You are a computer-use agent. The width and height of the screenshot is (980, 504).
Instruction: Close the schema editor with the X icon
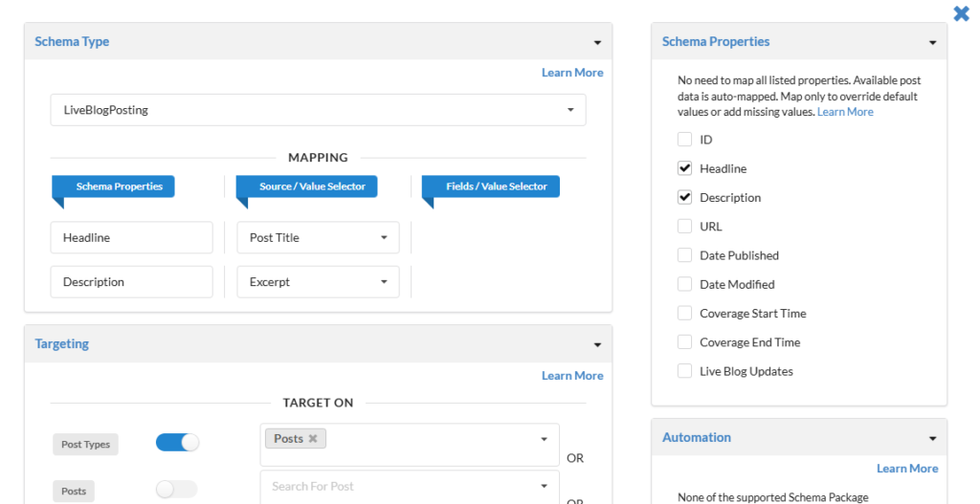[x=961, y=13]
